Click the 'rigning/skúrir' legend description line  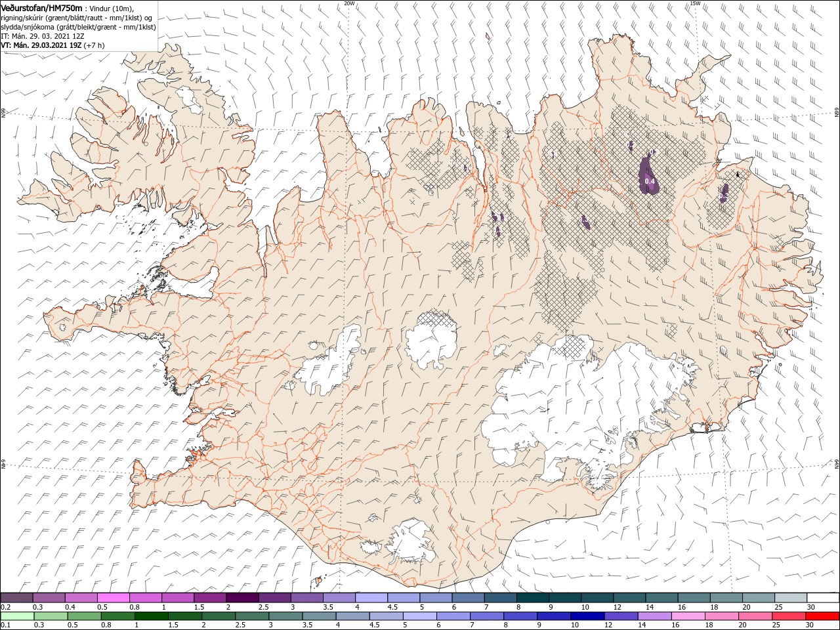point(76,17)
